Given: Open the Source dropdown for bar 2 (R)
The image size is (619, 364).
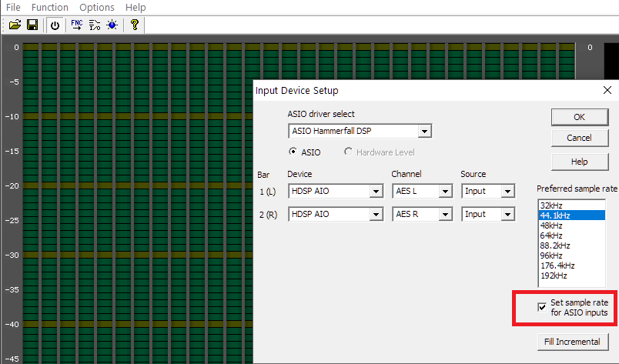Looking at the screenshot, I should click(507, 215).
